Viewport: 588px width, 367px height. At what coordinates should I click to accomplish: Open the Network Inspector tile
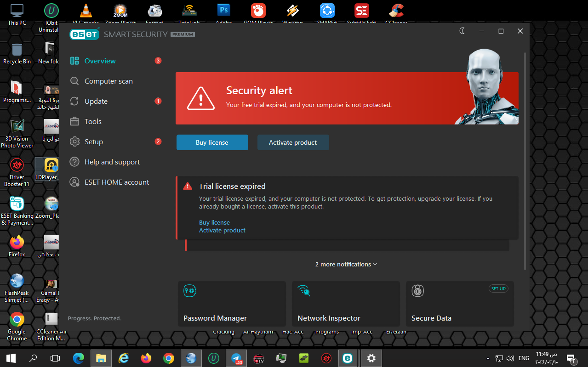click(x=346, y=304)
